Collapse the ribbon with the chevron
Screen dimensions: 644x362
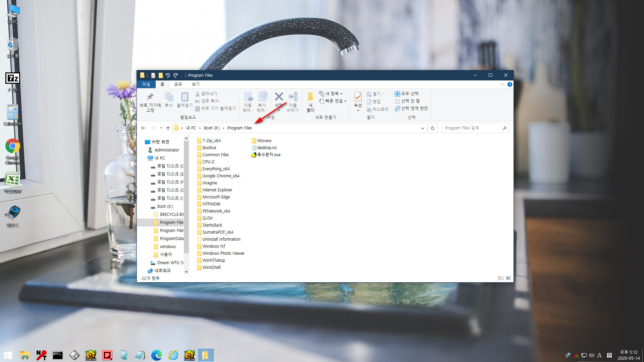(x=502, y=84)
